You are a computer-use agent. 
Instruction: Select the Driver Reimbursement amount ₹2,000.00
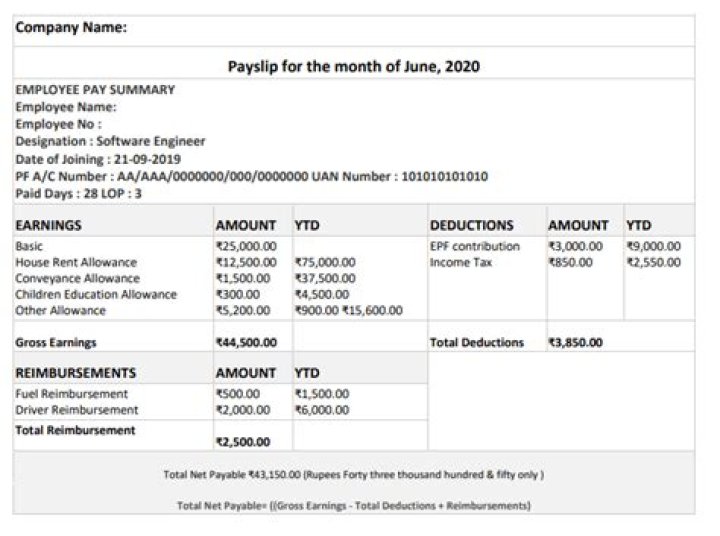(243, 410)
